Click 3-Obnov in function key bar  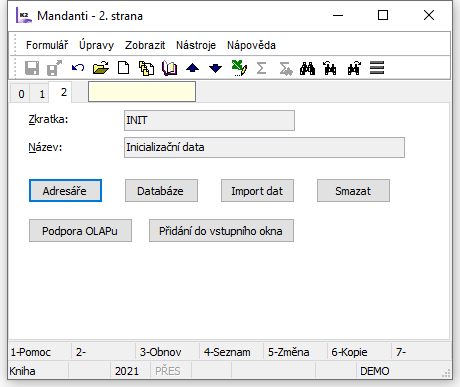[x=161, y=352]
